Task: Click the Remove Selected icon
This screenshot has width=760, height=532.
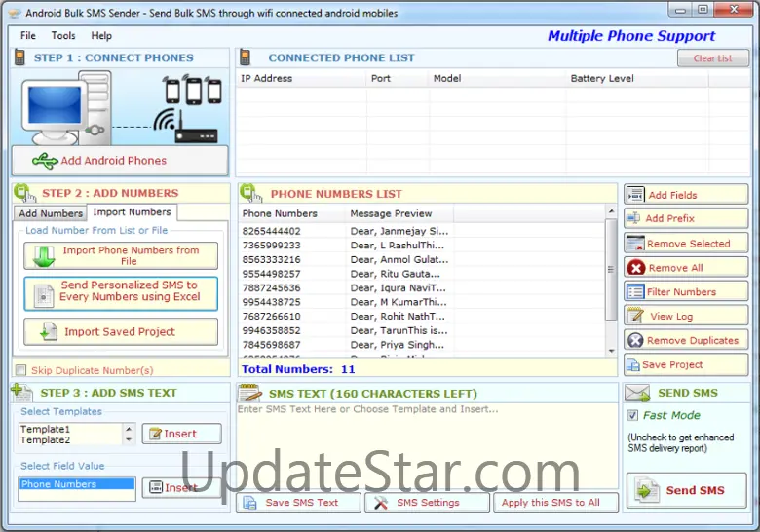Action: point(635,244)
